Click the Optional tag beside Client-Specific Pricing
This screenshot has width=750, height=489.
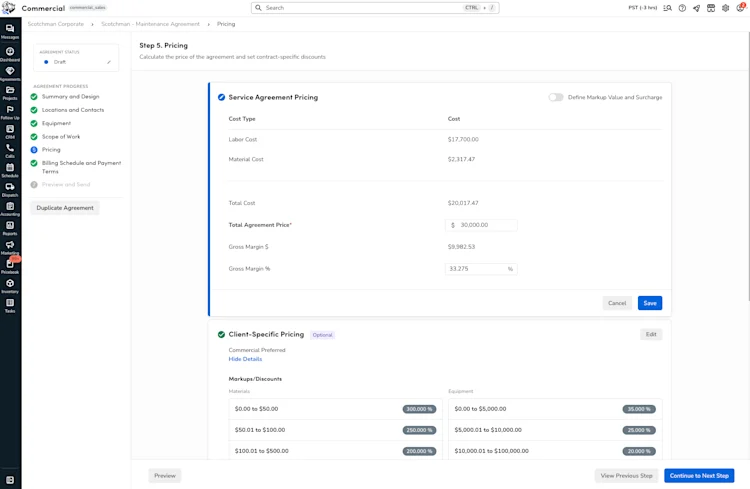point(322,335)
